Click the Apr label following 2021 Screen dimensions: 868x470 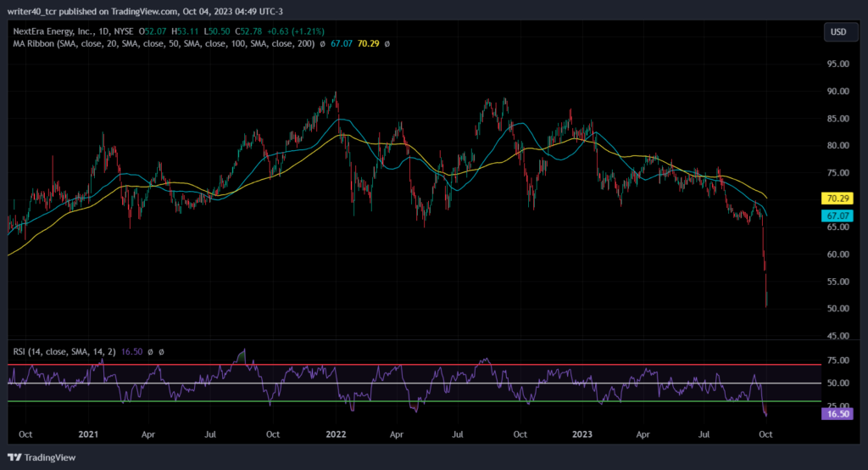click(x=147, y=434)
